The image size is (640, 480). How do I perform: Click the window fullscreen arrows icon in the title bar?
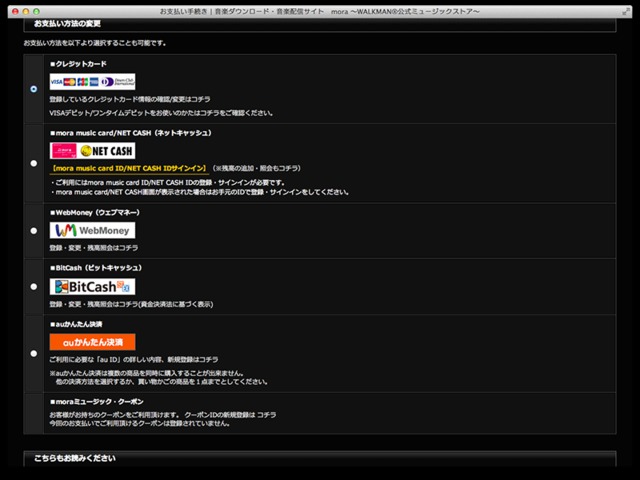tap(625, 12)
